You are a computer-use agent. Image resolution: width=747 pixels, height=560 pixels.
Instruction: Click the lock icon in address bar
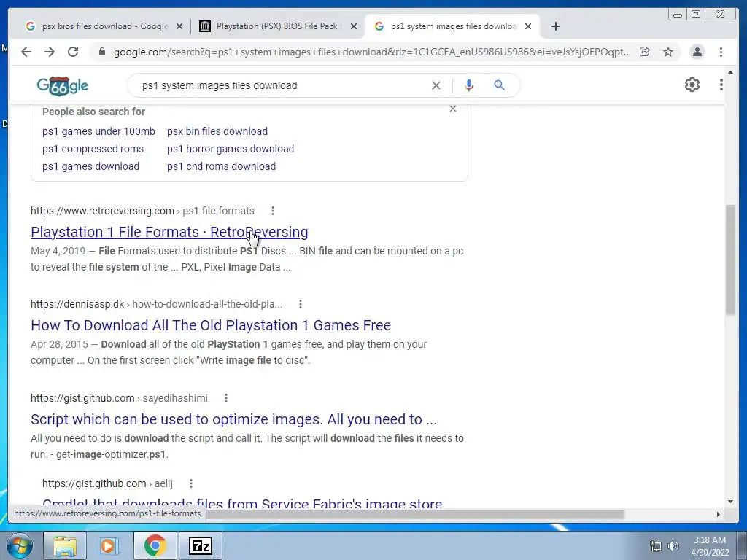click(x=101, y=52)
